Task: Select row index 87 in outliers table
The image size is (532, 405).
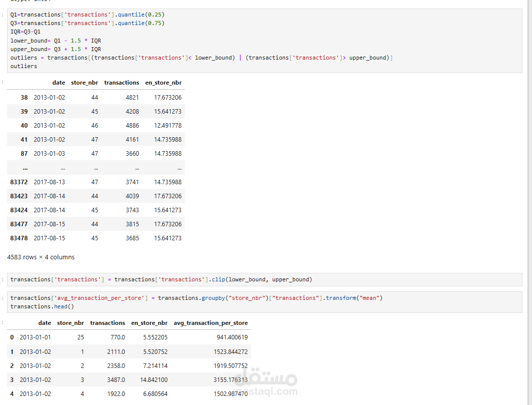Action: 24,154
